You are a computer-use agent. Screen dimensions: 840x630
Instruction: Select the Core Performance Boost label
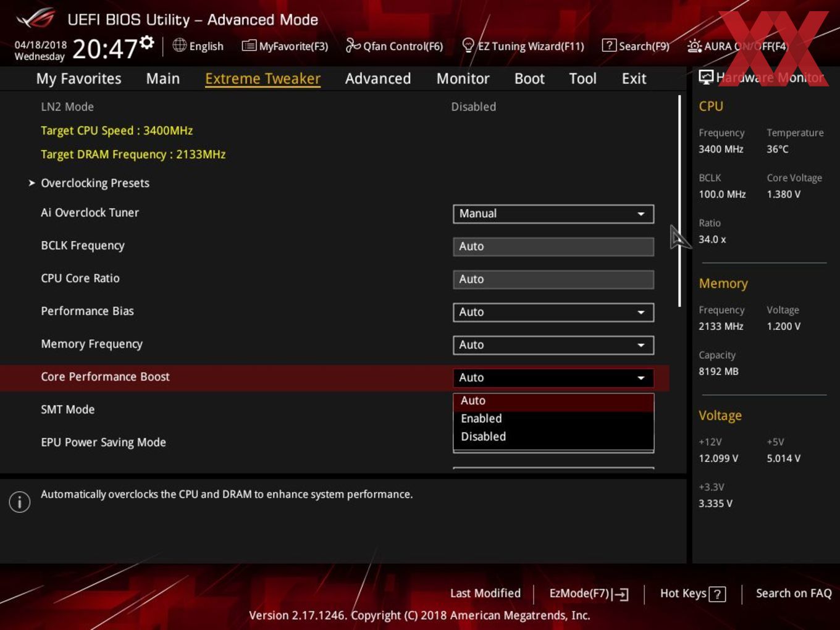tap(105, 377)
